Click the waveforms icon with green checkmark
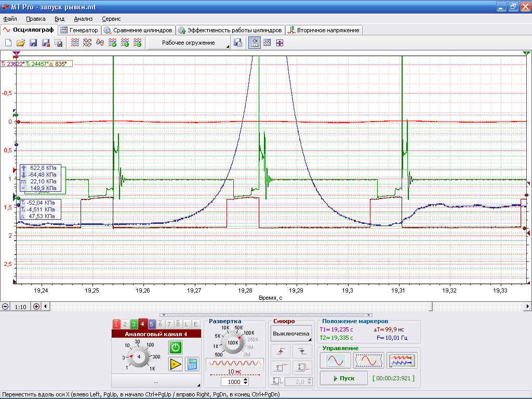Screen dimensions: 532x399 112,43
